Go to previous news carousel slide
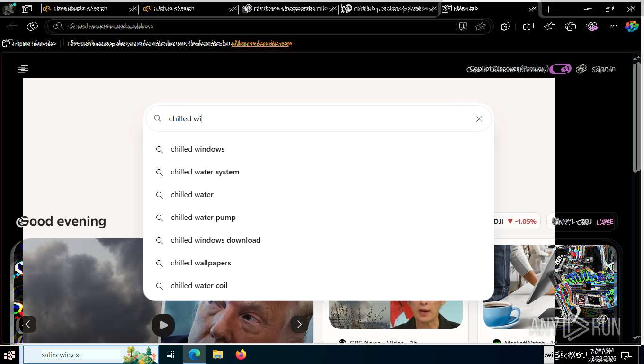The height and width of the screenshot is (364, 644). 27,324
